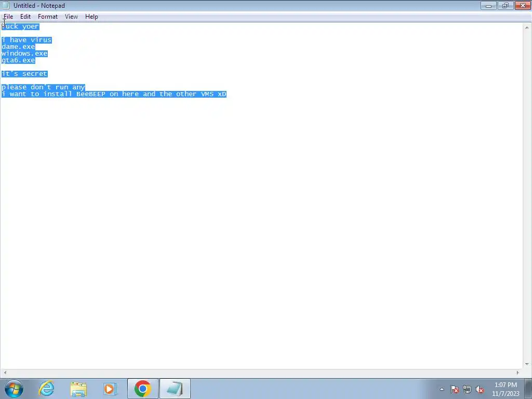This screenshot has height=399, width=532.
Task: Open the Format menu
Action: point(47,17)
